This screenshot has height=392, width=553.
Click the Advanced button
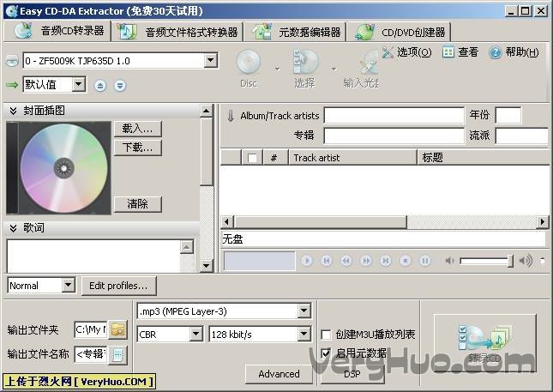[x=279, y=374]
